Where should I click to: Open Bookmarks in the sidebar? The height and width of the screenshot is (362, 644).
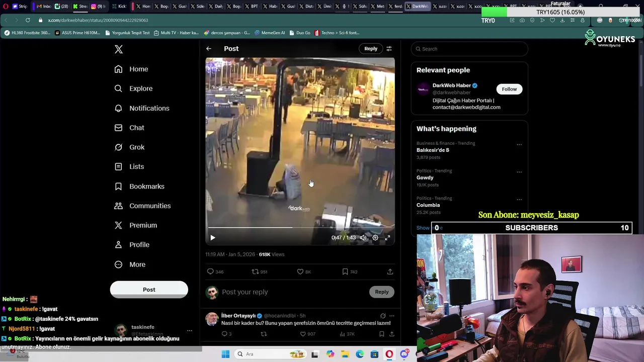pos(139,186)
